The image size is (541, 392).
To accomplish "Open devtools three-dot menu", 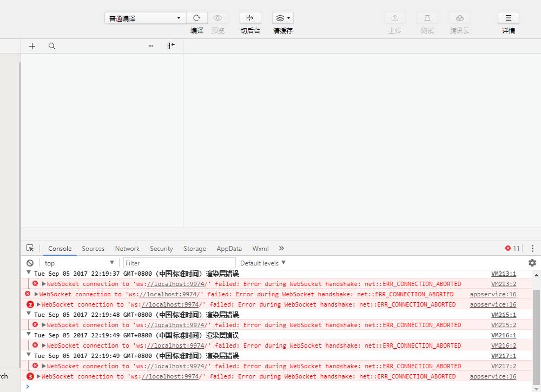I will 532,248.
